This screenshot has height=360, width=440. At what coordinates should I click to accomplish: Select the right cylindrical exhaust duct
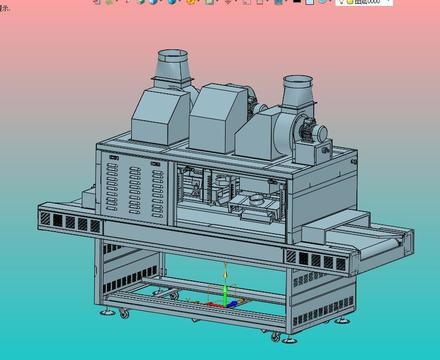298,91
